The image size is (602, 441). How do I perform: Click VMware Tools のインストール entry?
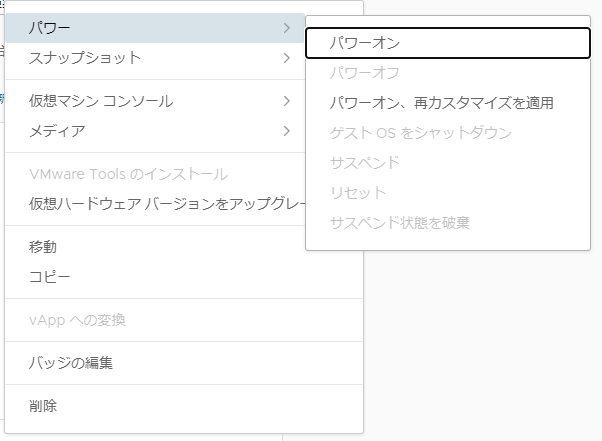point(128,174)
